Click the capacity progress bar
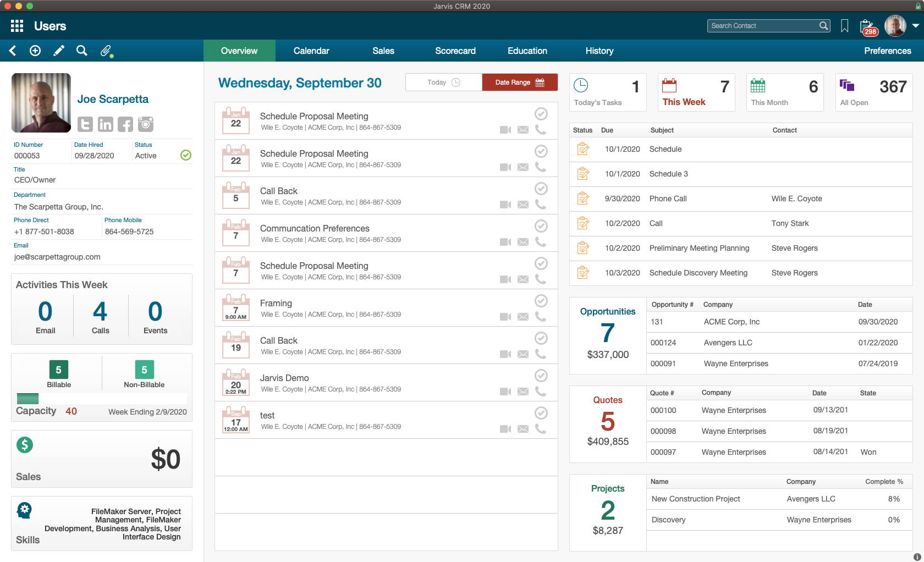The width and height of the screenshot is (924, 562). tap(102, 399)
